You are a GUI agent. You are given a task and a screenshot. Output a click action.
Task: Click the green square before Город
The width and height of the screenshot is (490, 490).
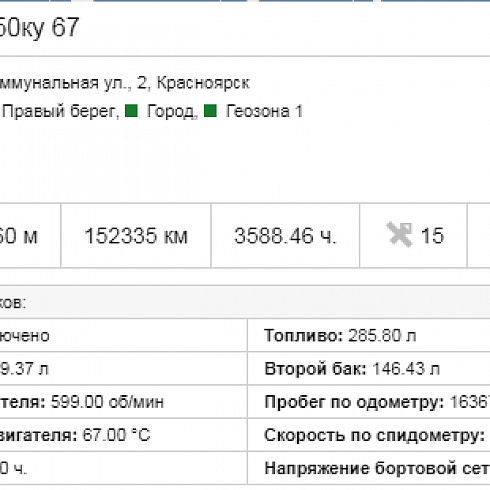131,111
